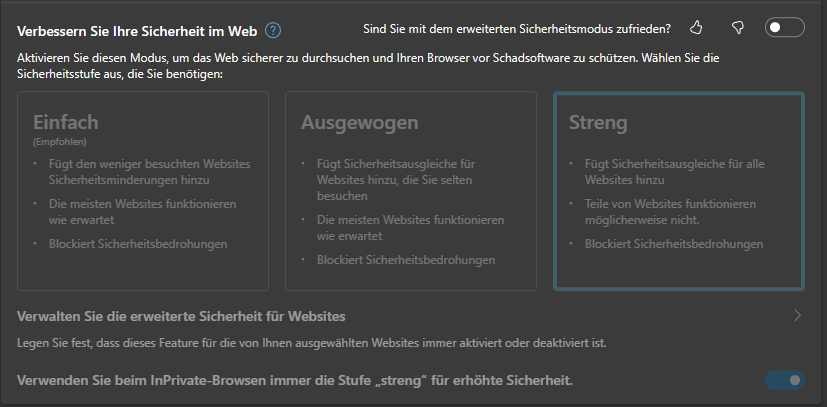Viewport: 827px width, 407px height.
Task: Select the Ausgewogen security level card
Action: pos(411,191)
